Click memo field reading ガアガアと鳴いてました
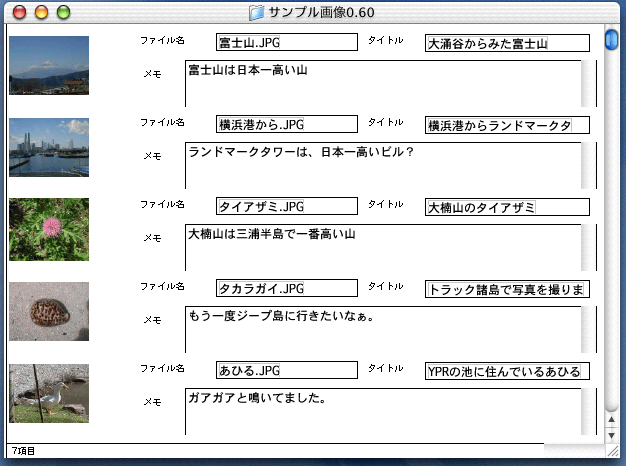This screenshot has height=466, width=626. pyautogui.click(x=380, y=411)
